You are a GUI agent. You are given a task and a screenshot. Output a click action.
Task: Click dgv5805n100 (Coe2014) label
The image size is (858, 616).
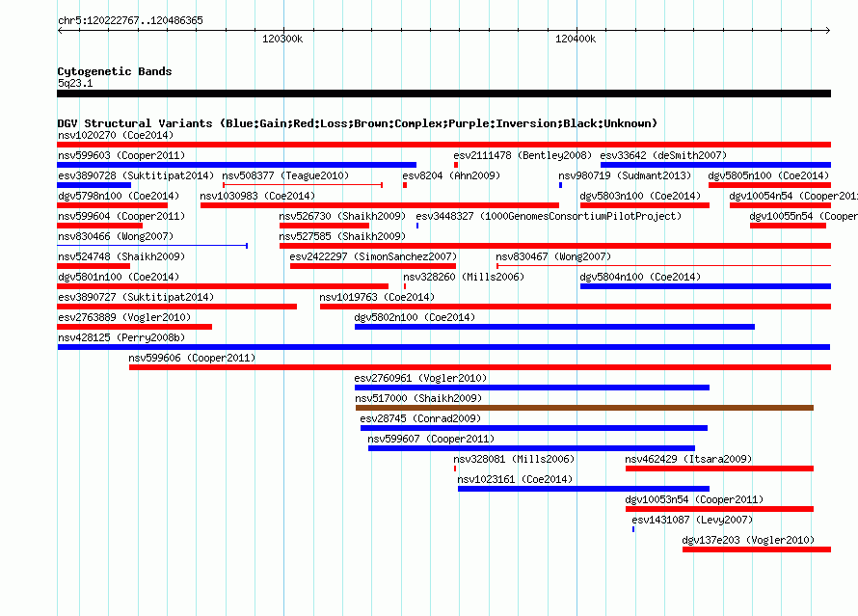tap(768, 175)
